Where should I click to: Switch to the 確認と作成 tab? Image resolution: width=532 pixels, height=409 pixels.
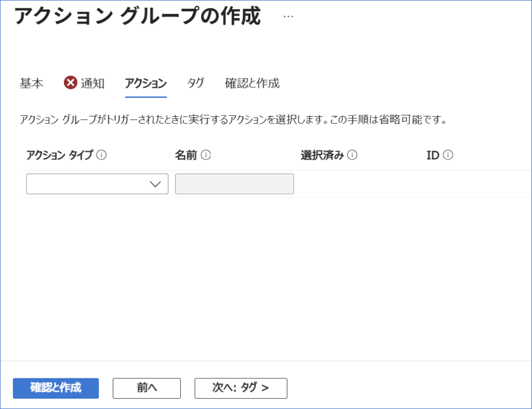pyautogui.click(x=252, y=83)
